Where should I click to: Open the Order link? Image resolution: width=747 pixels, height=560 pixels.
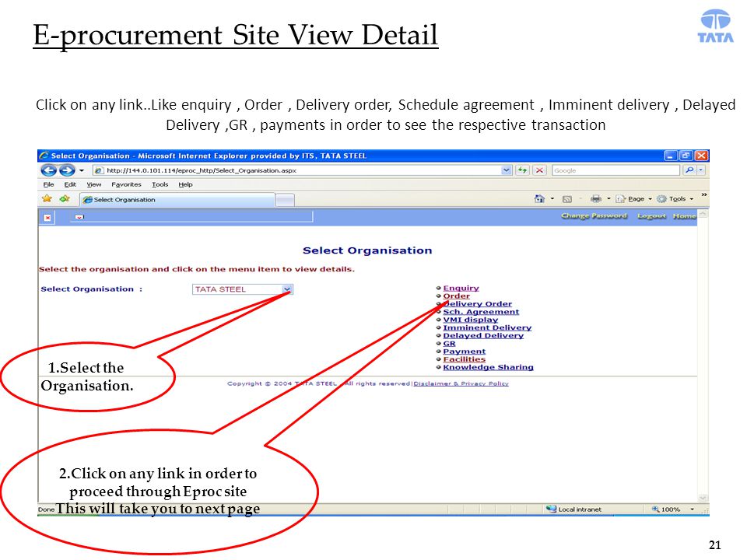(x=457, y=296)
